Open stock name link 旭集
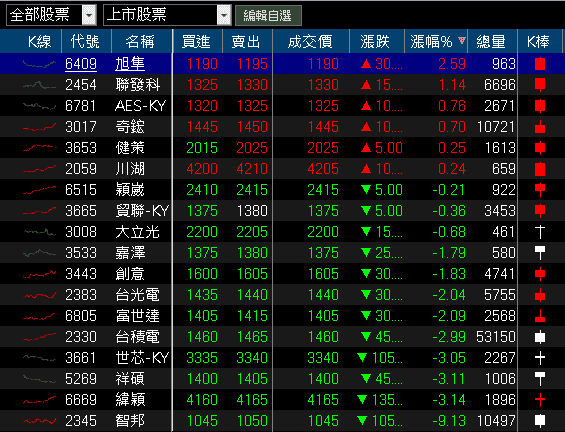The image size is (565, 432). [130, 64]
